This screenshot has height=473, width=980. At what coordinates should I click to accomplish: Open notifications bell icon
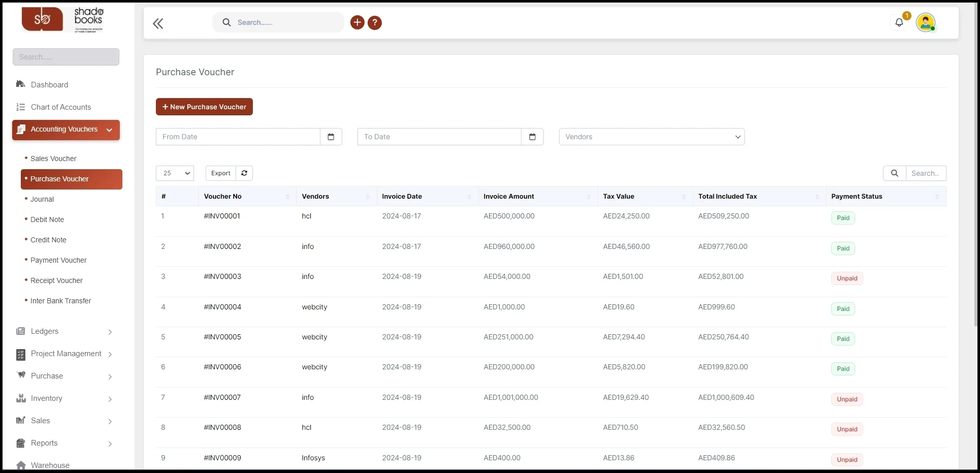point(899,22)
